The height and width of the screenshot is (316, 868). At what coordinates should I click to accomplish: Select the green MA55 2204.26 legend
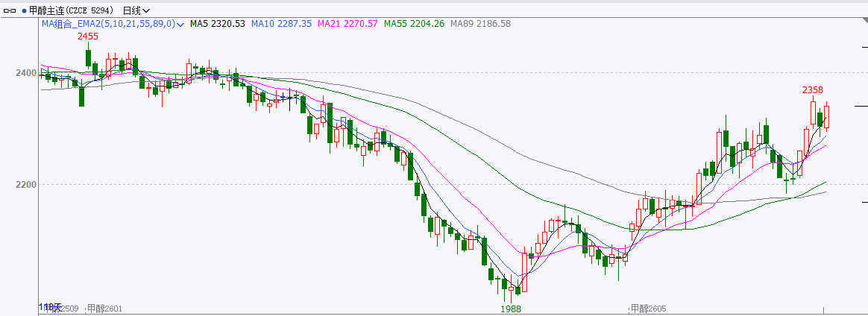(x=414, y=24)
